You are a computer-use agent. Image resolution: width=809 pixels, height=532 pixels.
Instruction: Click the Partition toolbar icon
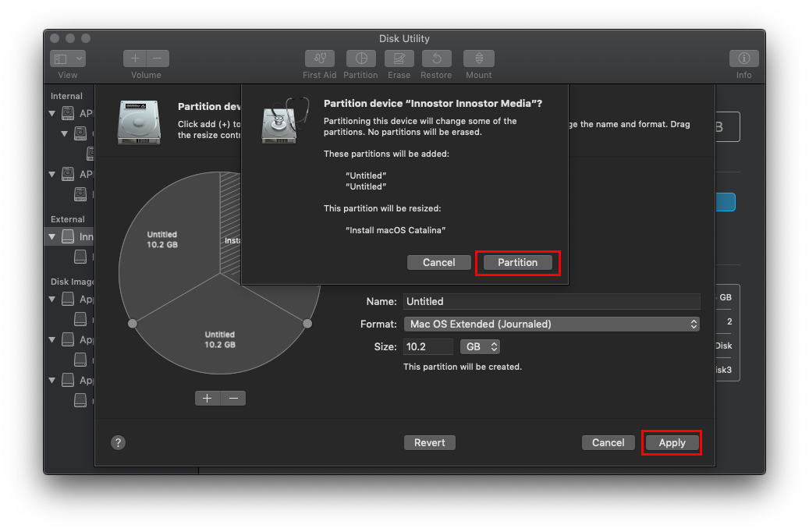[x=360, y=59]
